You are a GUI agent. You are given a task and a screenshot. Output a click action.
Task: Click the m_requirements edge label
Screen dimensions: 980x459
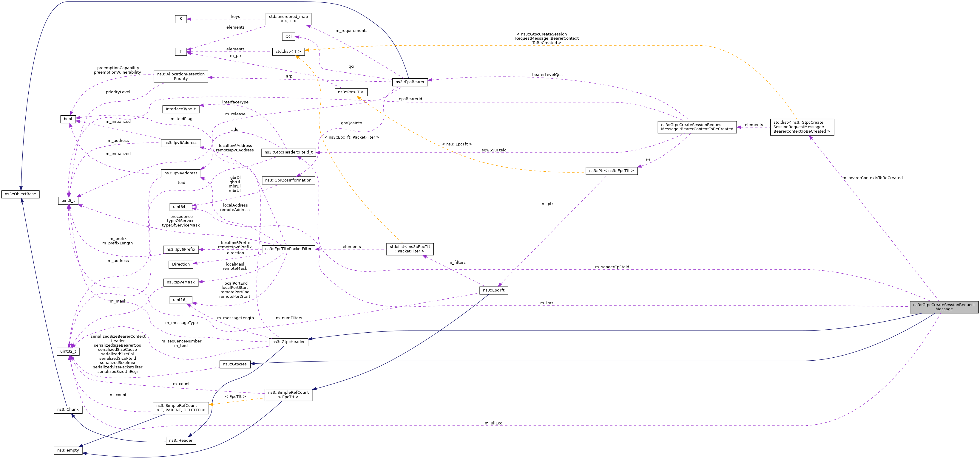coord(351,31)
